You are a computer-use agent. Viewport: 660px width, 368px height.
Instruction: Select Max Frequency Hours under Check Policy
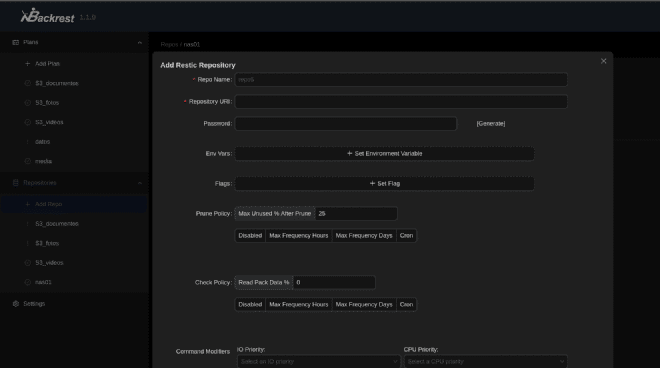(299, 304)
